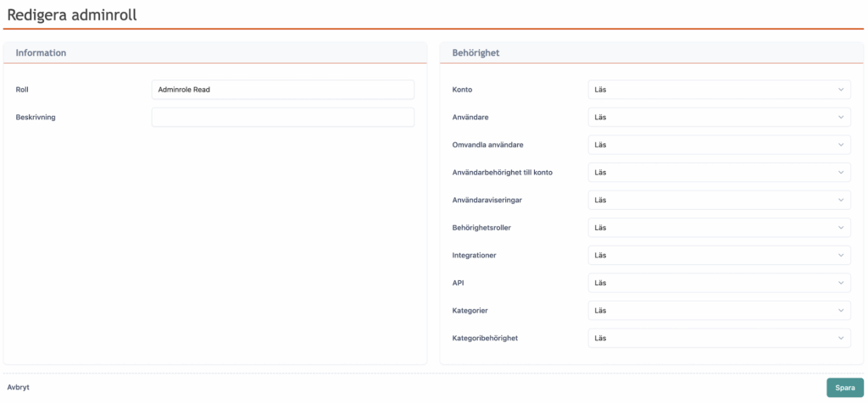Screen dimensions: 868x403
Task: Expand the Kategorier permission dropdown
Action: [x=719, y=311]
